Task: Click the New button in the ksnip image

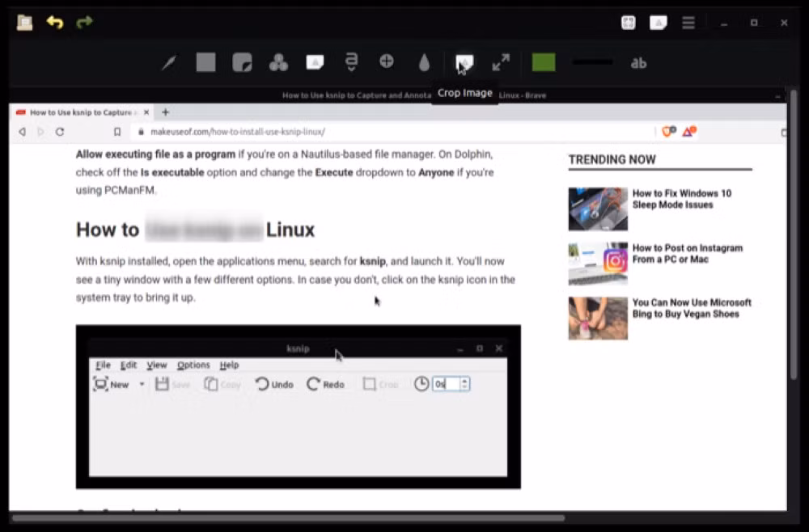Action: tap(112, 384)
